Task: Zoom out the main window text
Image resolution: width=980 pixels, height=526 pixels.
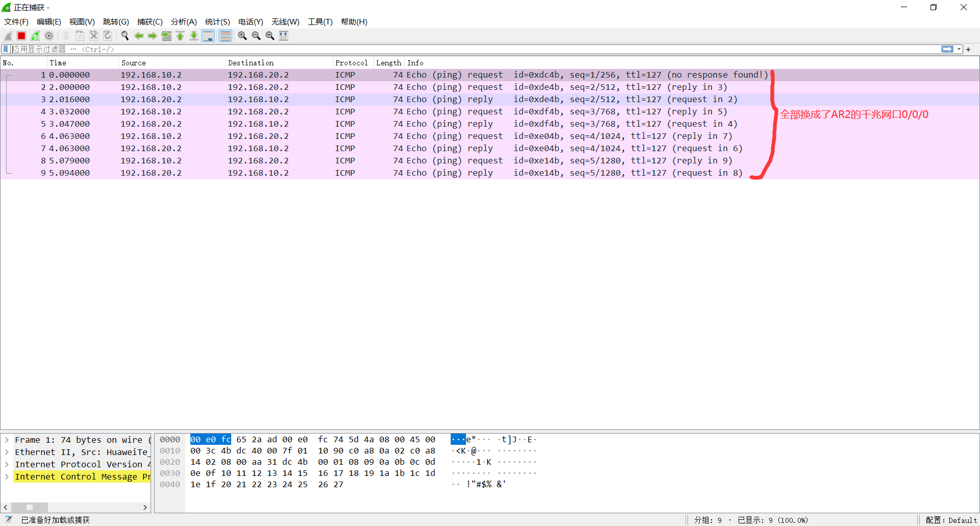Action: [x=256, y=36]
